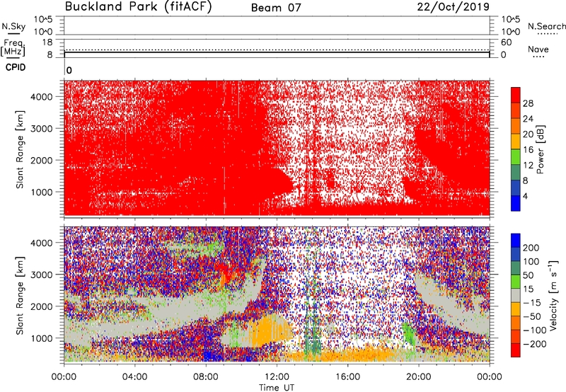Click the 16:00 time tick label
The width and height of the screenshot is (566, 392).
coord(347,377)
